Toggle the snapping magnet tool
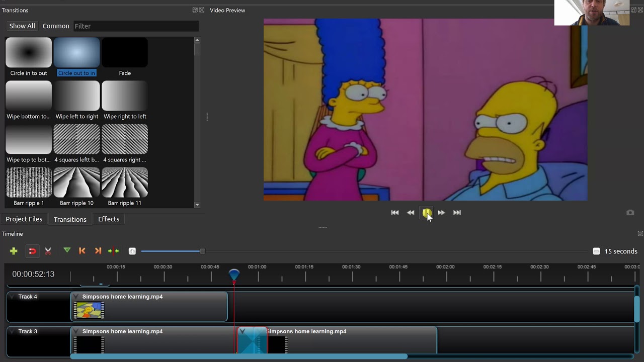The height and width of the screenshot is (362, 644). click(x=32, y=251)
